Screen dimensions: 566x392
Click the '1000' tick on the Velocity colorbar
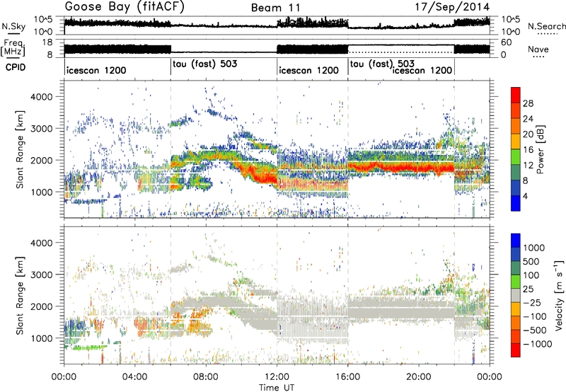[x=533, y=248]
